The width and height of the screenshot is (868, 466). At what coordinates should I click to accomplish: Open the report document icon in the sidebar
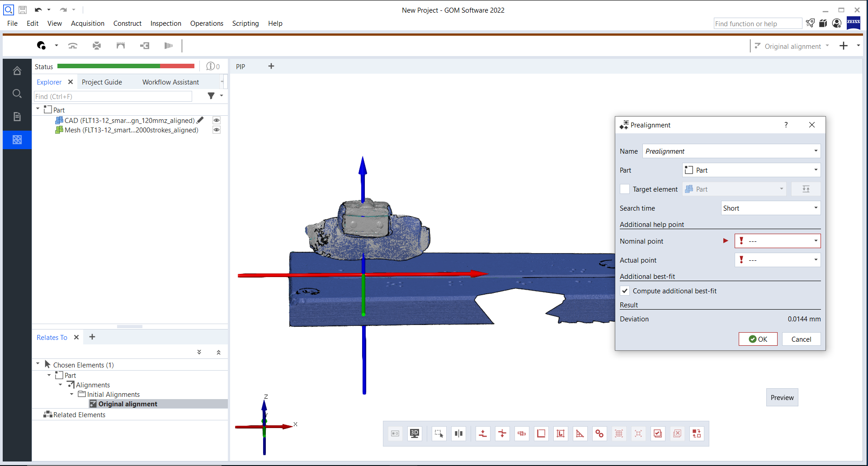tap(17, 117)
